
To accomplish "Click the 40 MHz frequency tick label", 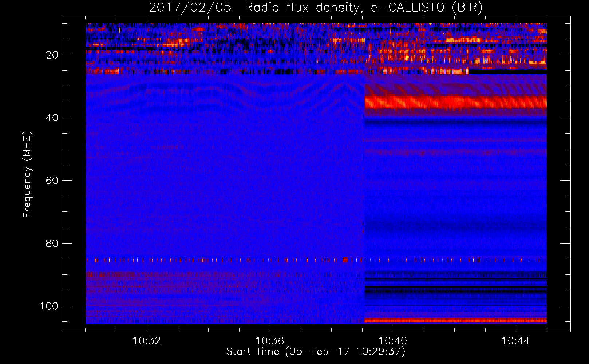I will [52, 118].
